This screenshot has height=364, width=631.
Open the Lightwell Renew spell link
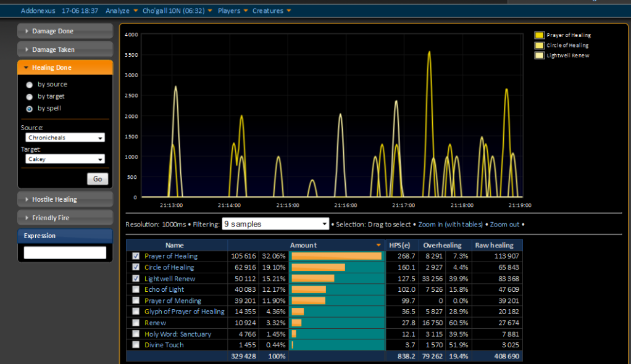coord(170,279)
